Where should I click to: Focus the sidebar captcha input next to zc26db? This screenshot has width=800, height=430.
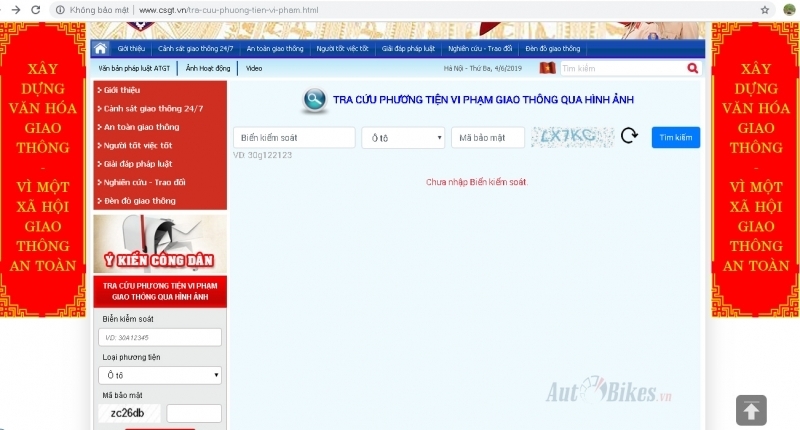[194, 413]
